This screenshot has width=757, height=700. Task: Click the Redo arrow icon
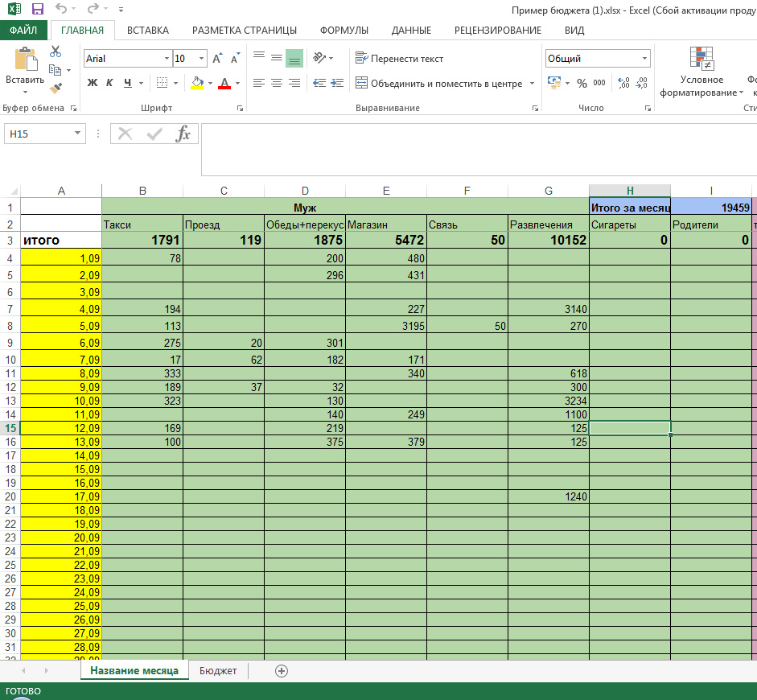pos(93,8)
